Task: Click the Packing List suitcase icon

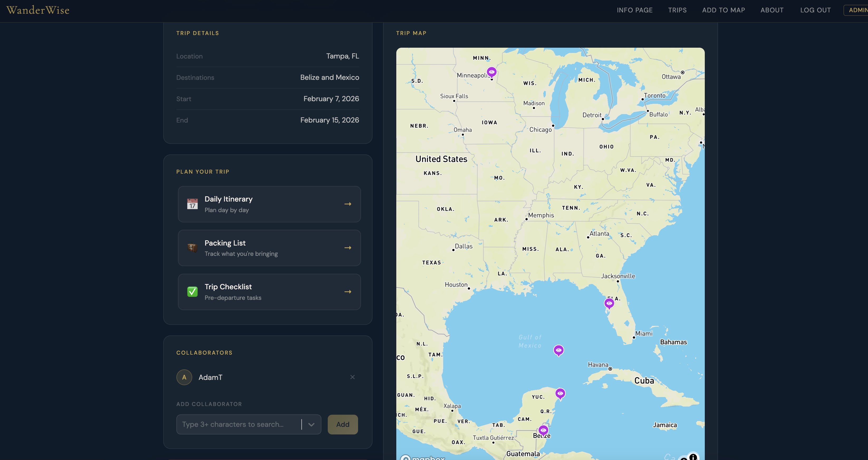Action: (x=192, y=247)
